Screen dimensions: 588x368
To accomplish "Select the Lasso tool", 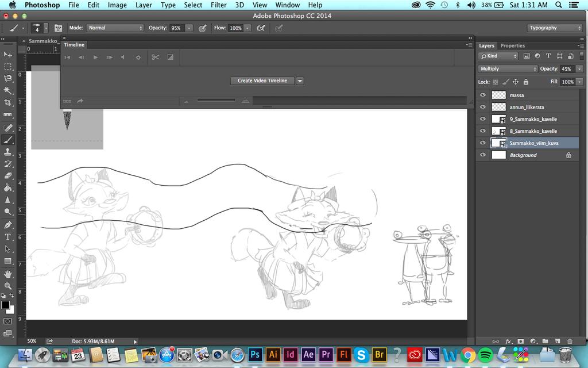I will [x=7, y=78].
